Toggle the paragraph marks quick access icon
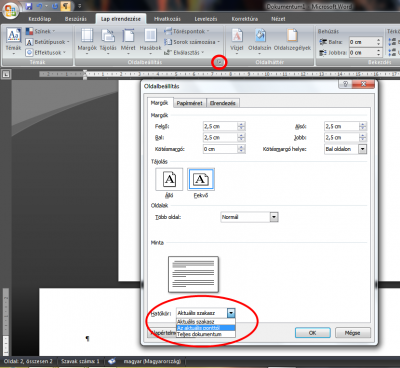The image size is (400, 368). 65,6
